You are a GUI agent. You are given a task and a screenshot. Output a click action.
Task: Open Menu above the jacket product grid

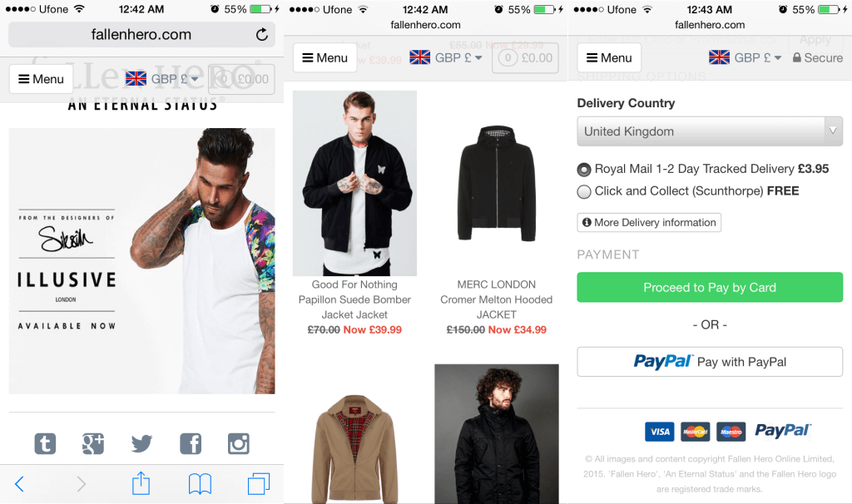tap(324, 57)
